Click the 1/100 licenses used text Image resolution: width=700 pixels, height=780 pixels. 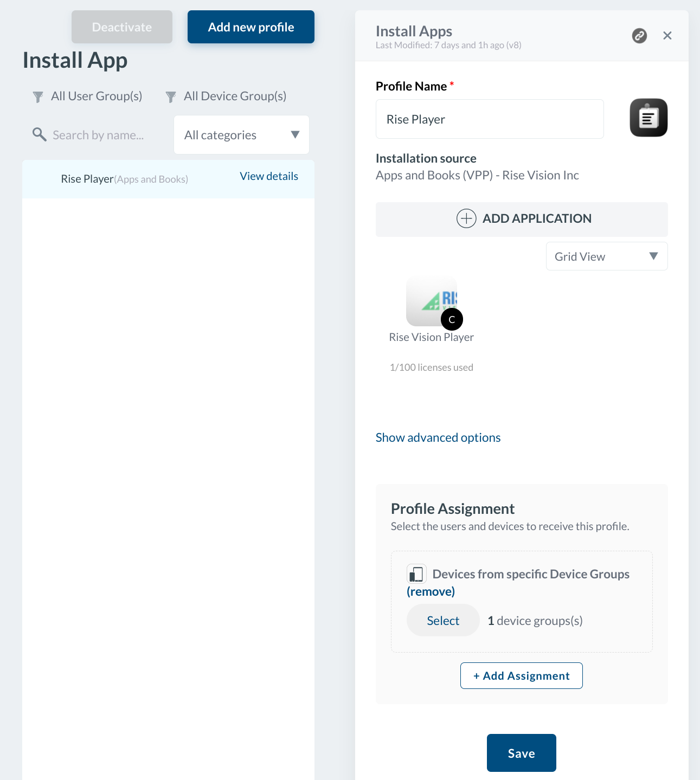(x=432, y=368)
